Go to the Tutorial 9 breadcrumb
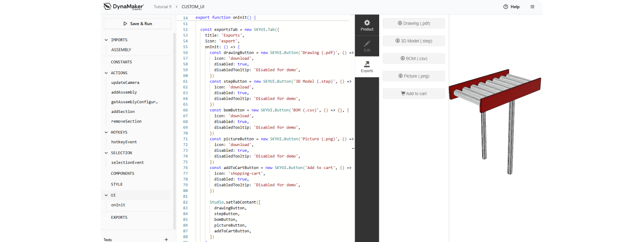644x242 pixels. [x=162, y=7]
